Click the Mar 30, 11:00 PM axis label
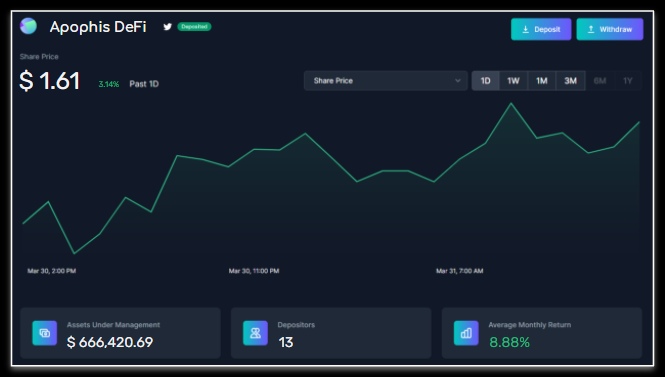Image resolution: width=665 pixels, height=377 pixels. pyautogui.click(x=254, y=271)
